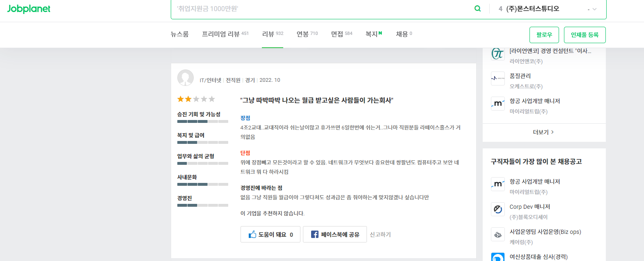This screenshot has width=644, height=261.
Task: Click the 사내문화 rating bar
Action: [203, 185]
